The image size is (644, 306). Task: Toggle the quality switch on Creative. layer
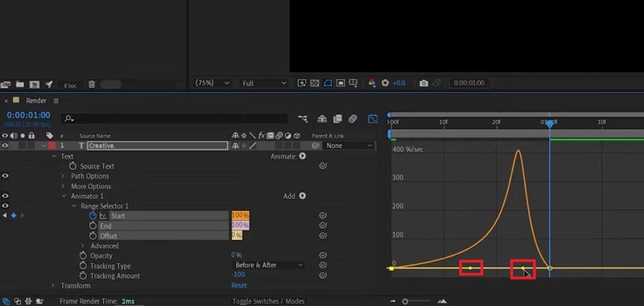[x=253, y=146]
